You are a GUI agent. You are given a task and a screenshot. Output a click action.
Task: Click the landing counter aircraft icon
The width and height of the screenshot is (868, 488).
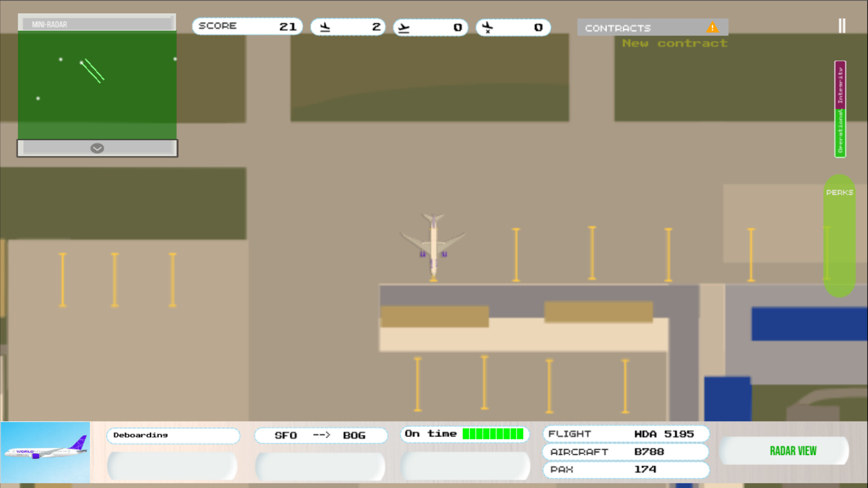pos(324,27)
